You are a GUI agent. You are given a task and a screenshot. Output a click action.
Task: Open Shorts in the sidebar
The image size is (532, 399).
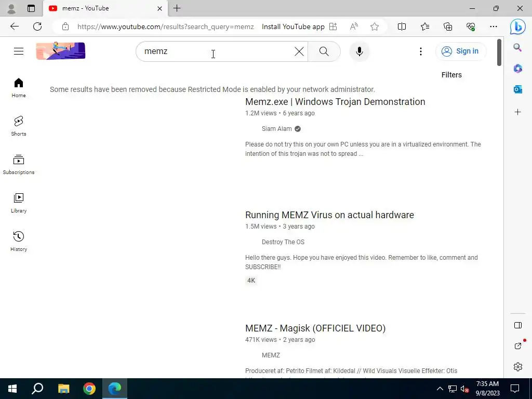click(x=19, y=126)
